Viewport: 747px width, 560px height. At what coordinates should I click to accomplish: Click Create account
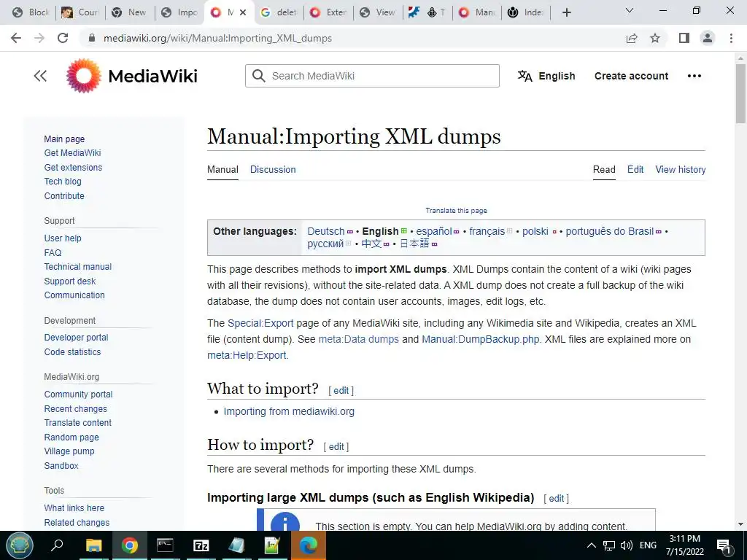pos(631,76)
